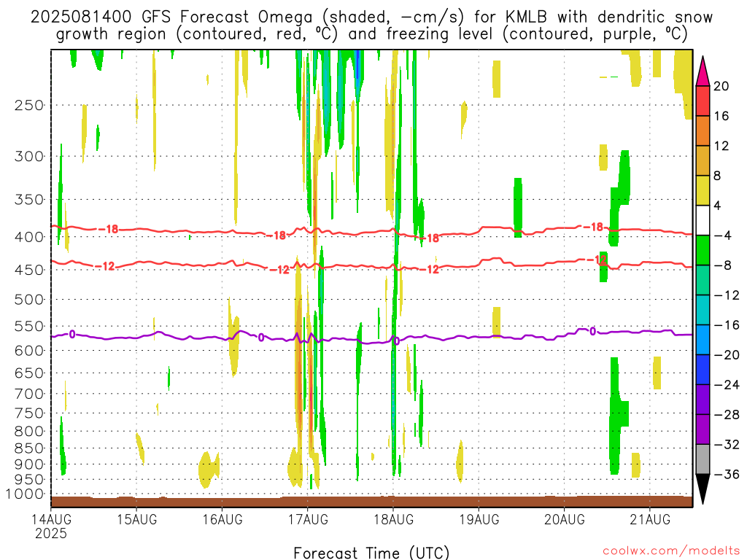Click the yellow swatch between 4 and 8
Screen dimensions: 747x560
703,190
